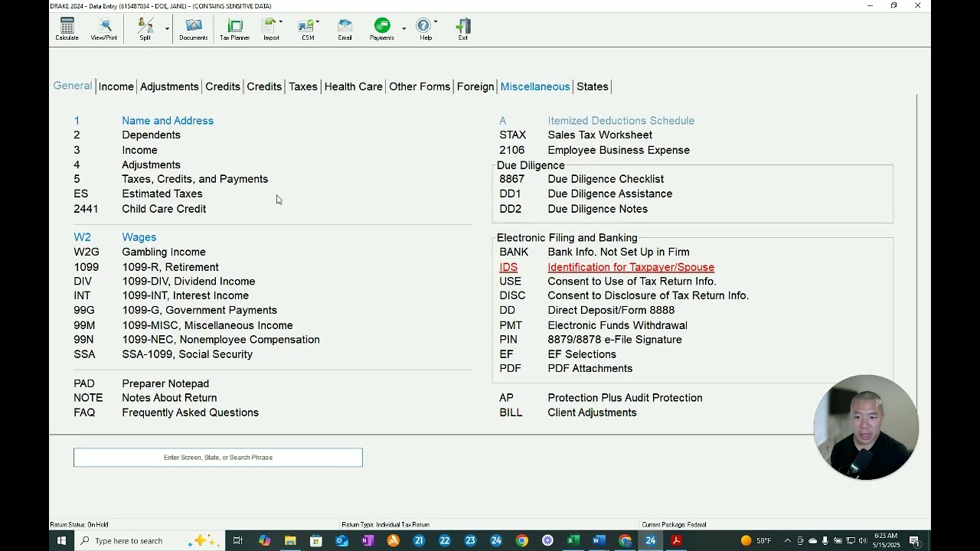Expand the Import dropdown arrow
Image resolution: width=980 pixels, height=551 pixels.
[x=281, y=21]
